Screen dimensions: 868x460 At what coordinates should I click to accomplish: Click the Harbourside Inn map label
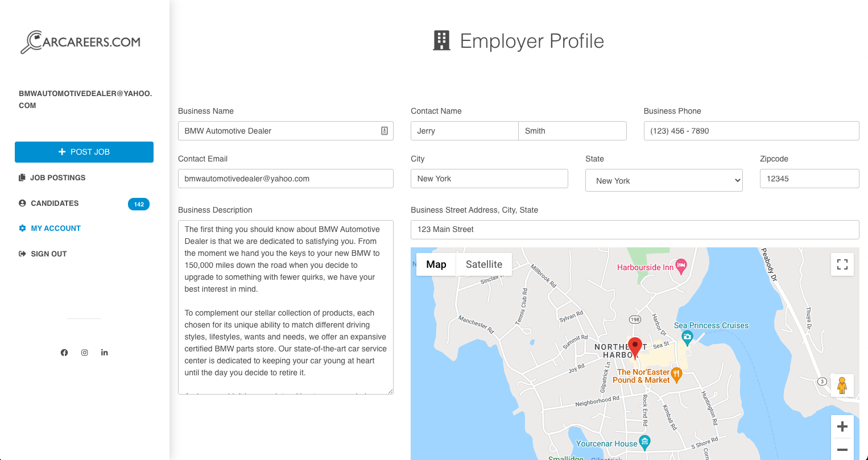click(645, 267)
